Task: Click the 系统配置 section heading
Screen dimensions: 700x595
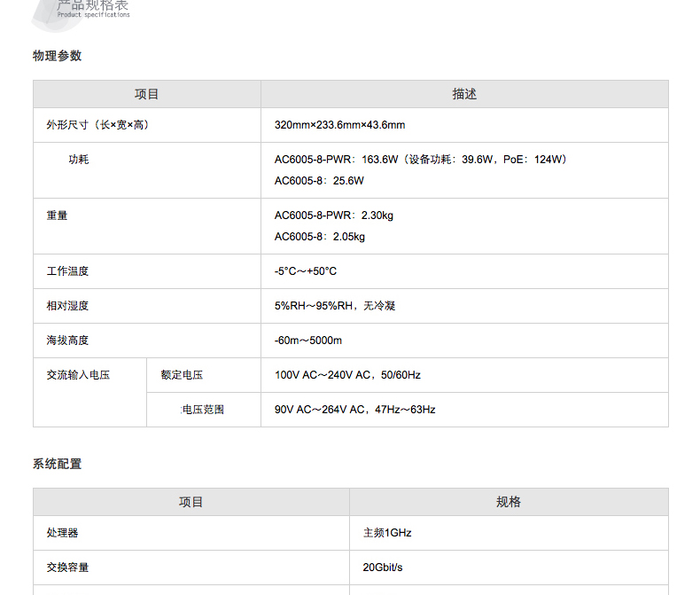Action: pyautogui.click(x=57, y=464)
